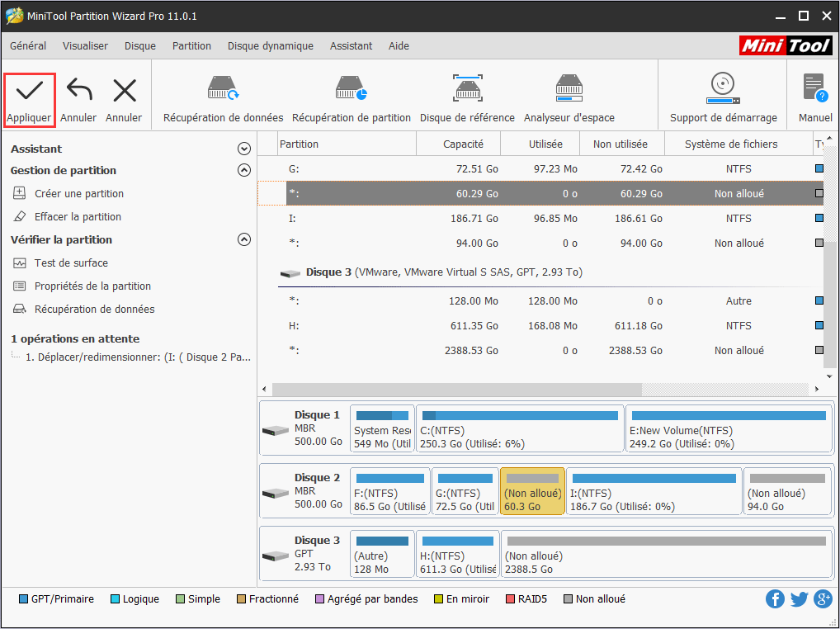Select 2388.5 Go unallocated block
Image resolution: width=840 pixels, height=629 pixels.
[x=667, y=554]
